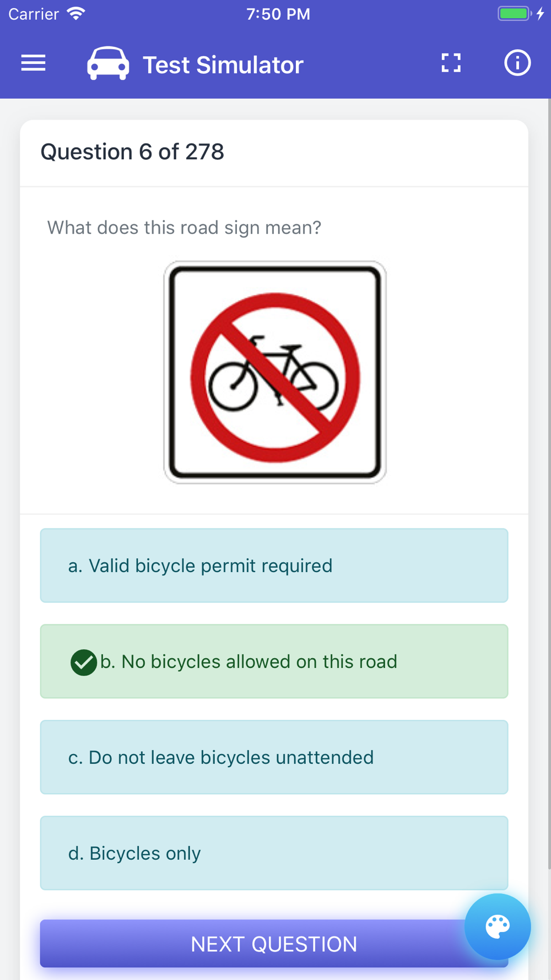Tap the Wi-Fi status icon
Screen dimensions: 551x980
point(76,13)
